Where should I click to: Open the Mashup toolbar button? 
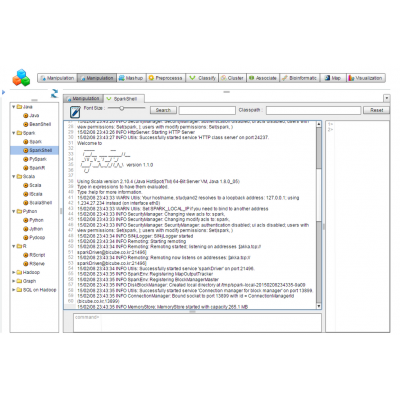[131, 78]
